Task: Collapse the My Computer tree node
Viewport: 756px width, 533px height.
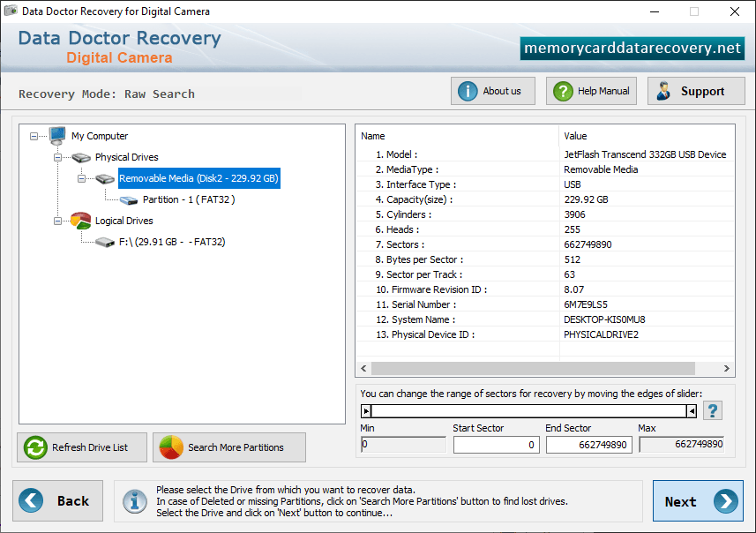Action: (x=34, y=137)
